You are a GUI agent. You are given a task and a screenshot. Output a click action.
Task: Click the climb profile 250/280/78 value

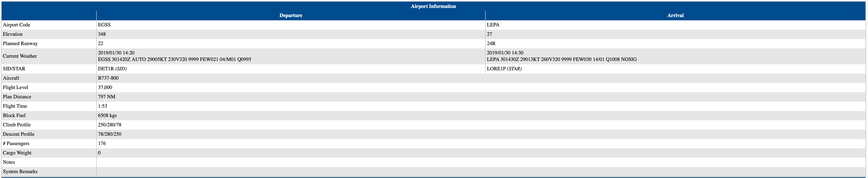point(109,125)
